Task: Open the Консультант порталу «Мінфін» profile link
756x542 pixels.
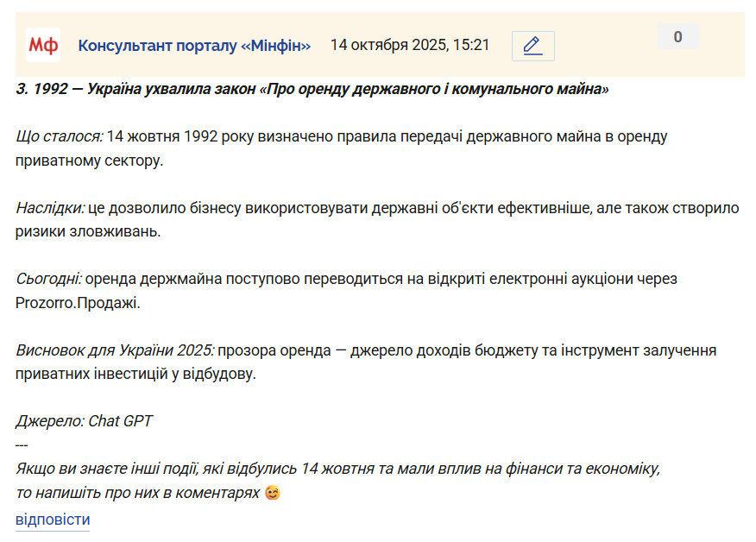Action: tap(194, 46)
